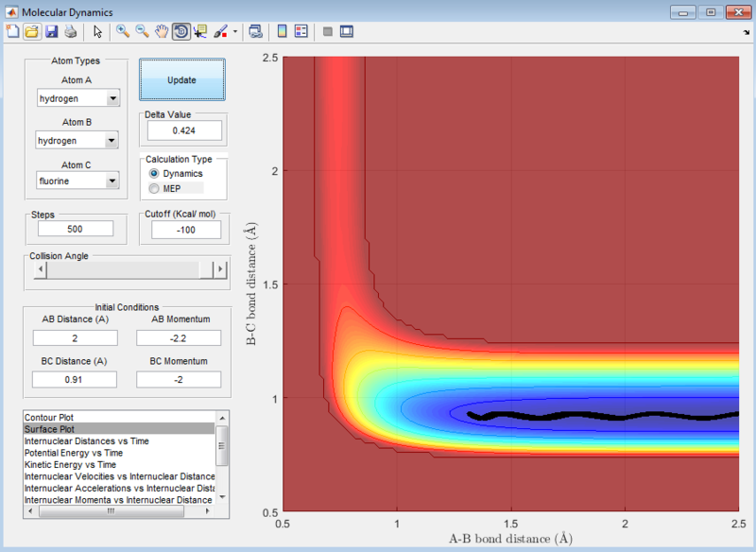Image resolution: width=756 pixels, height=552 pixels.
Task: Click the New Figure toolbar icon
Action: click(x=12, y=32)
